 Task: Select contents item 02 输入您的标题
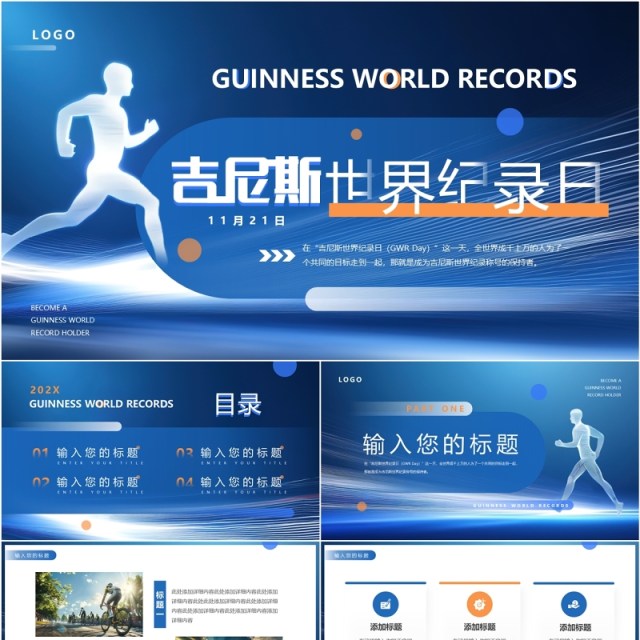[88, 484]
